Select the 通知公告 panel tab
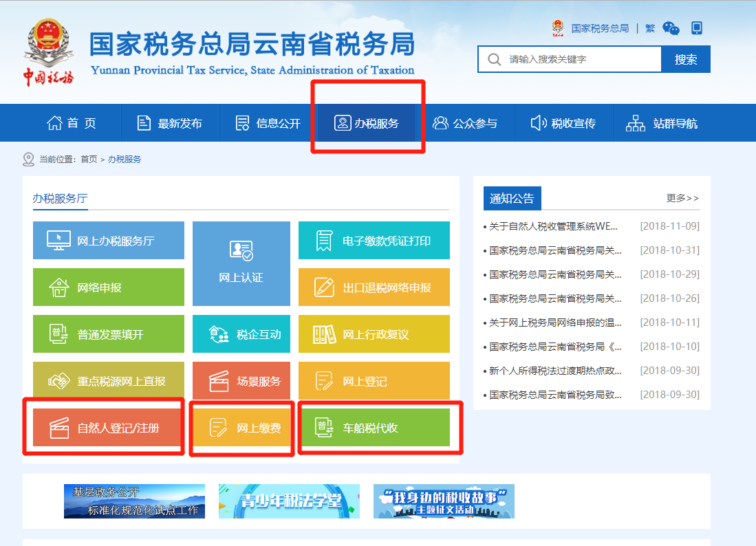This screenshot has width=756, height=546. coord(512,198)
